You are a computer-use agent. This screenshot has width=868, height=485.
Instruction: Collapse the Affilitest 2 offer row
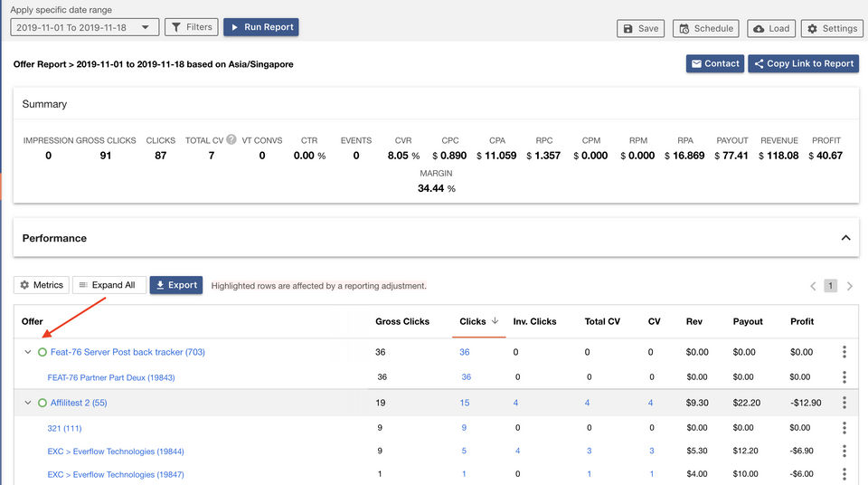[27, 403]
